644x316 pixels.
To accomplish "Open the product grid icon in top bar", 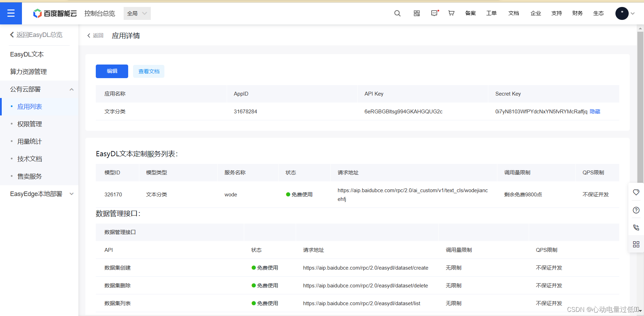I will (417, 13).
